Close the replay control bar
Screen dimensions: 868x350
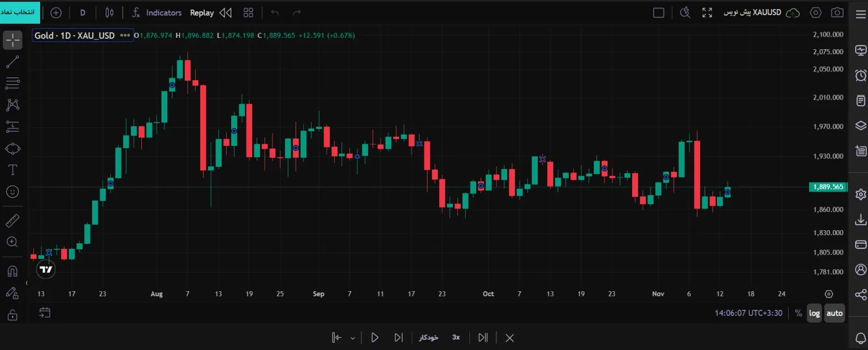pyautogui.click(x=509, y=338)
